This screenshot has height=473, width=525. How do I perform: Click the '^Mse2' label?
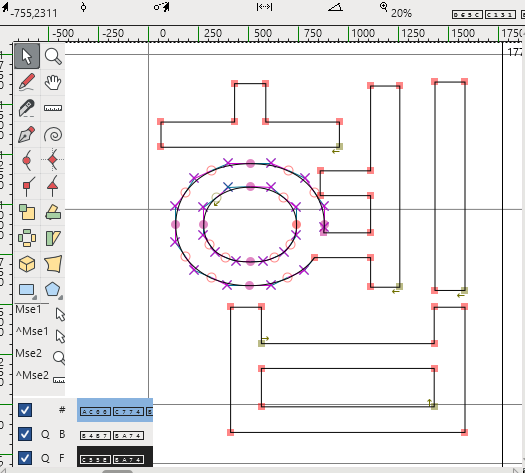[32, 375]
